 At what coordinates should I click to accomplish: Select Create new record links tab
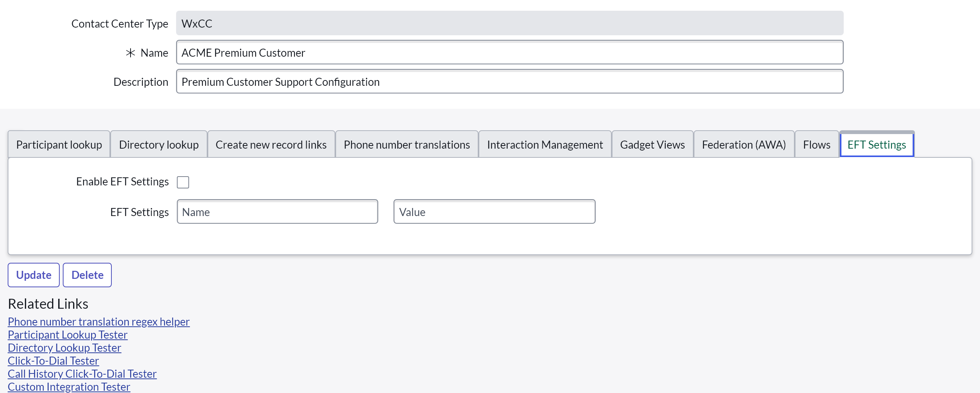pos(271,144)
